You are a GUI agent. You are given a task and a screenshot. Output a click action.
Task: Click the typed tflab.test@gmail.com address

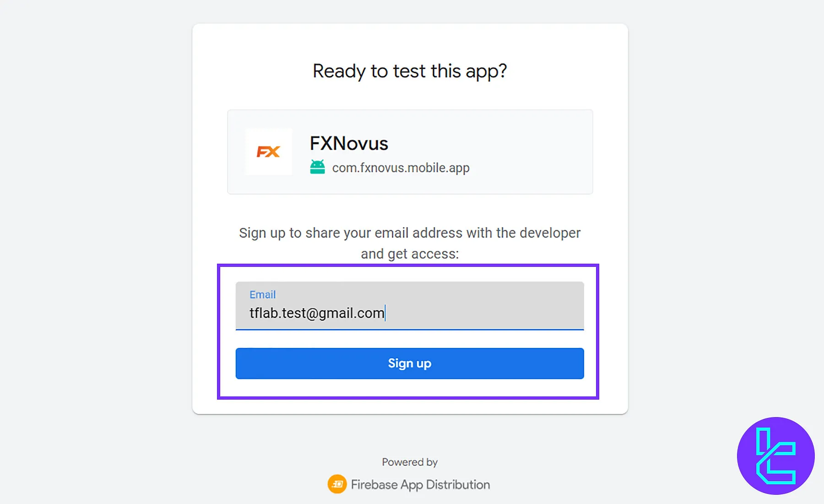pos(317,313)
